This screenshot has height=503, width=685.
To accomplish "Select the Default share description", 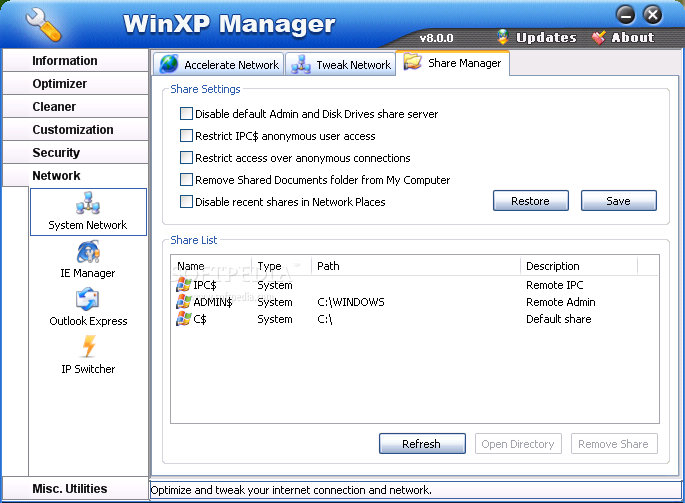I will pyautogui.click(x=558, y=319).
